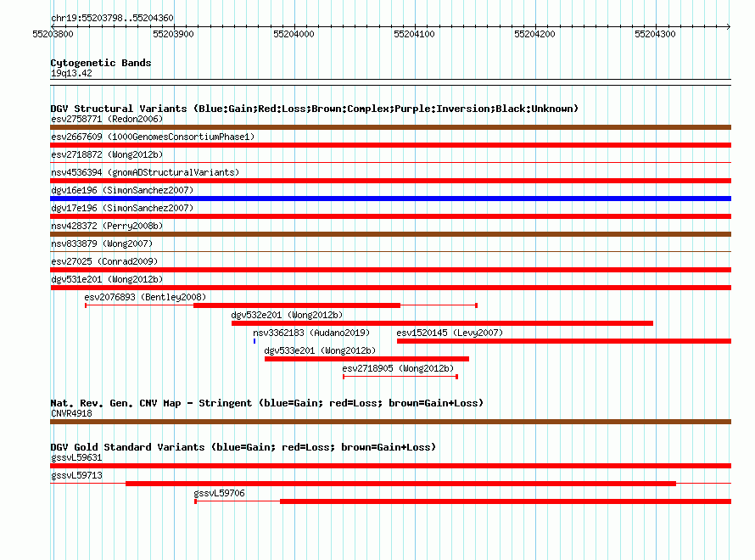
Task: Click the thick red bar of esv2076893
Action: click(x=297, y=305)
